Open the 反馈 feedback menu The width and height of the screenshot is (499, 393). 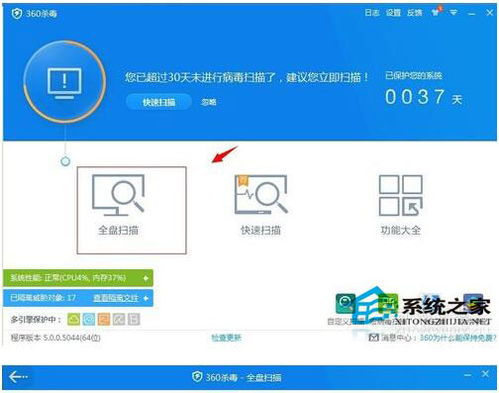[415, 13]
